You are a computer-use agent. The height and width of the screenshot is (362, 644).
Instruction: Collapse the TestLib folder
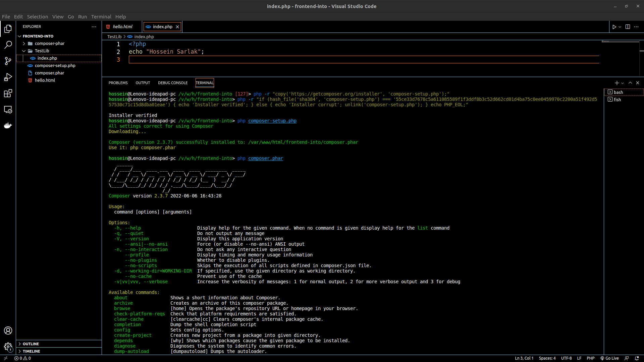tap(59, 51)
